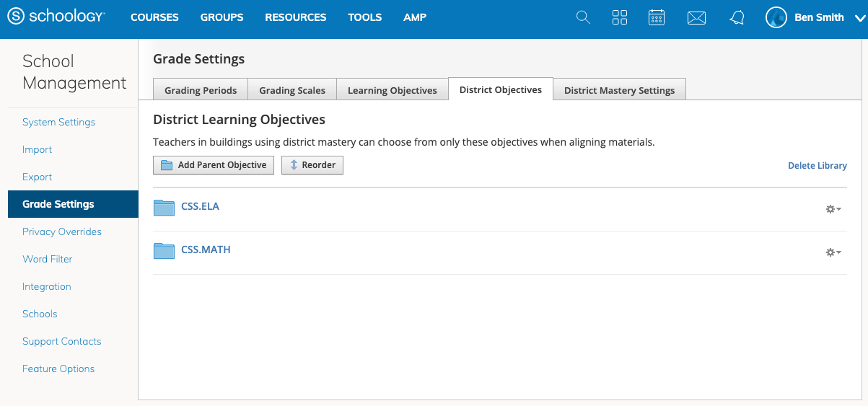Switch to District Mastery Settings tab

(x=619, y=90)
